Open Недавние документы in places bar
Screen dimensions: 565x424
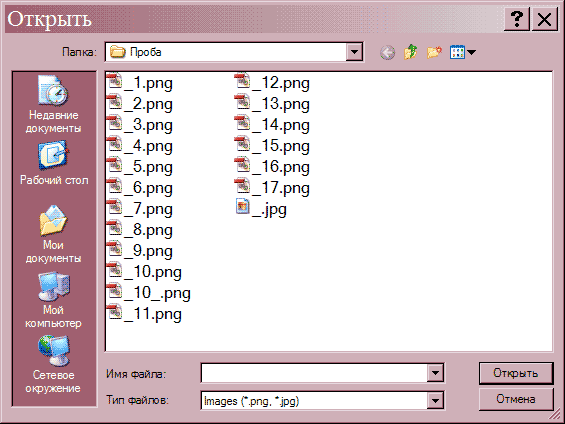54,104
